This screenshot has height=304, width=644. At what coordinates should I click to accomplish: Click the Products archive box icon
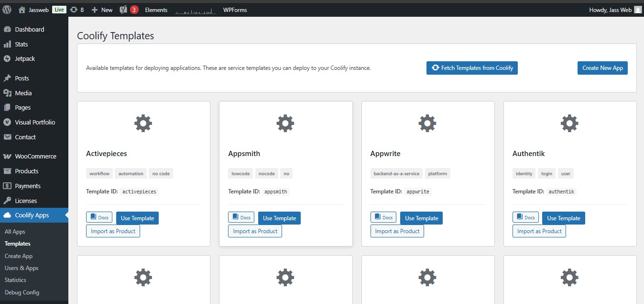point(7,171)
